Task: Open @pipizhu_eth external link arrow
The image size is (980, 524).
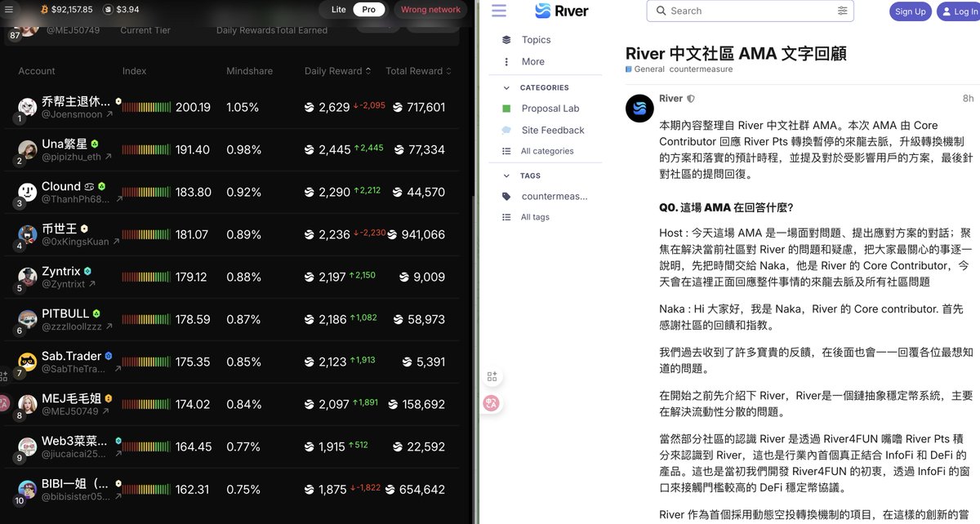Action: pyautogui.click(x=109, y=158)
